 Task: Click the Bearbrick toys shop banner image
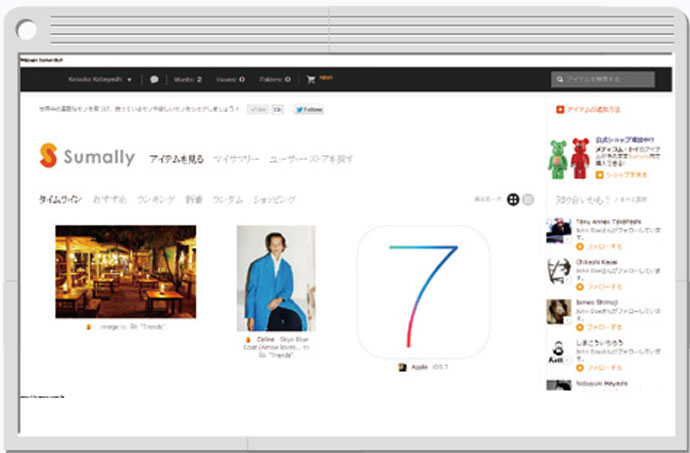click(569, 158)
